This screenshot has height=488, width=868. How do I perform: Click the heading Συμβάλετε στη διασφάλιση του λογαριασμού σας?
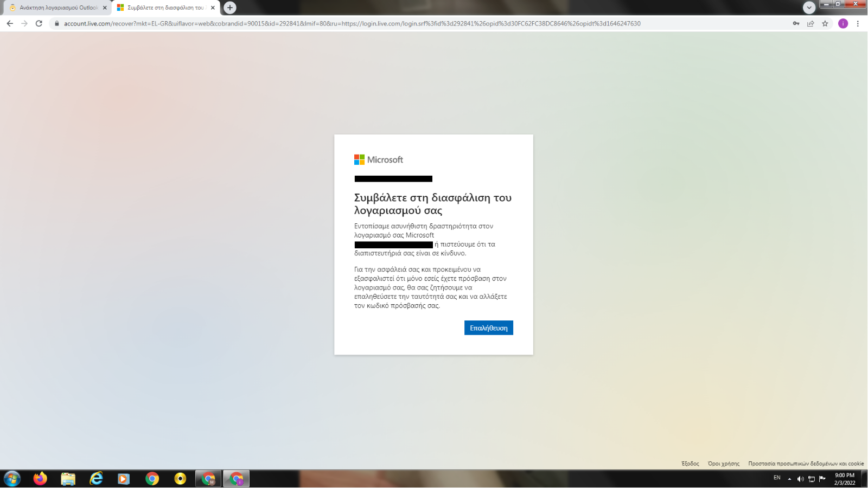point(433,204)
